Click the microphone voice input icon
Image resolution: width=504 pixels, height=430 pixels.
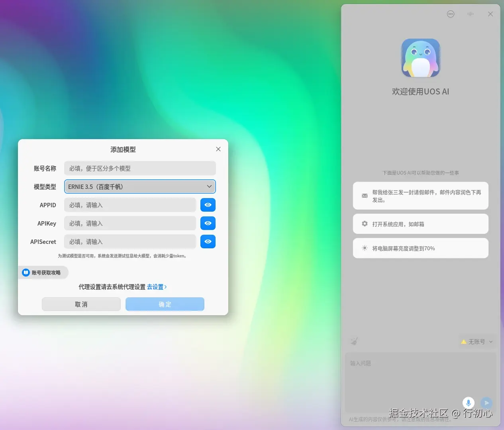pyautogui.click(x=469, y=403)
